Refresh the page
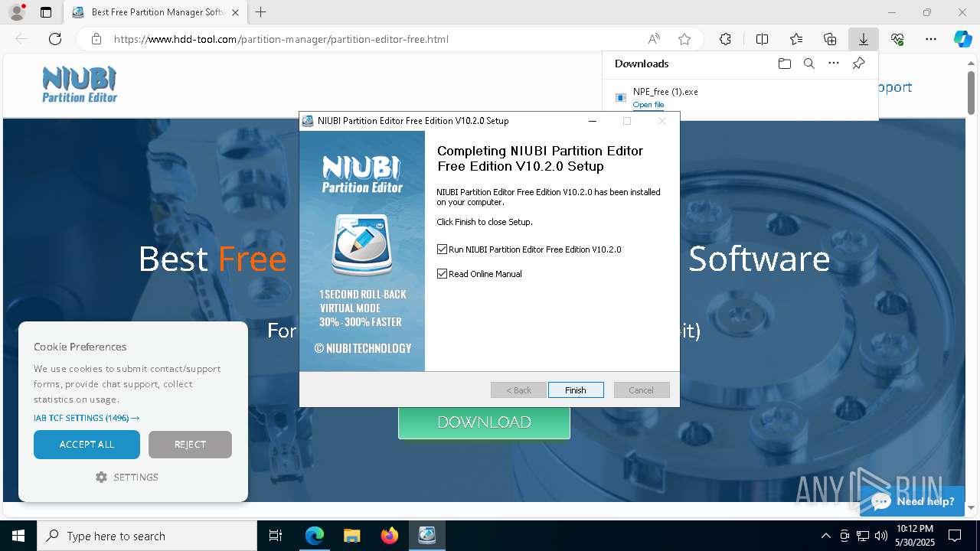 coord(55,39)
